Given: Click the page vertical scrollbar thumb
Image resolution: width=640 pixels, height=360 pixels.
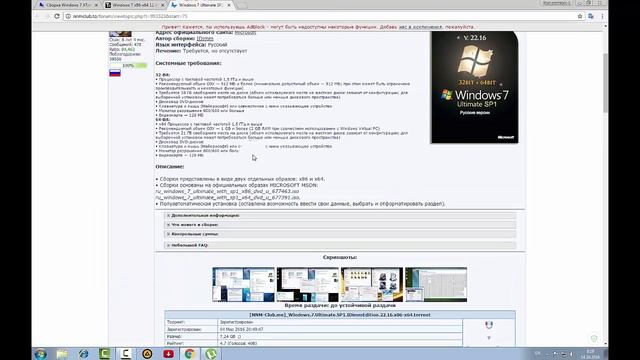Looking at the screenshot, I should point(605,82).
